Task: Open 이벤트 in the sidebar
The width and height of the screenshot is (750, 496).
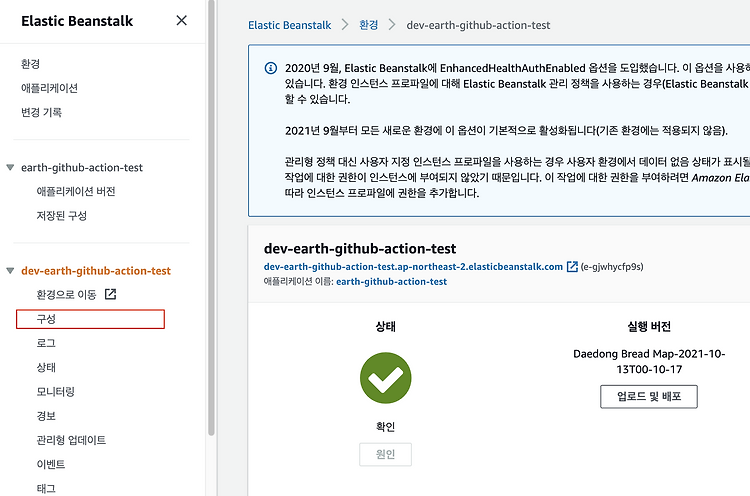Action: coord(51,464)
